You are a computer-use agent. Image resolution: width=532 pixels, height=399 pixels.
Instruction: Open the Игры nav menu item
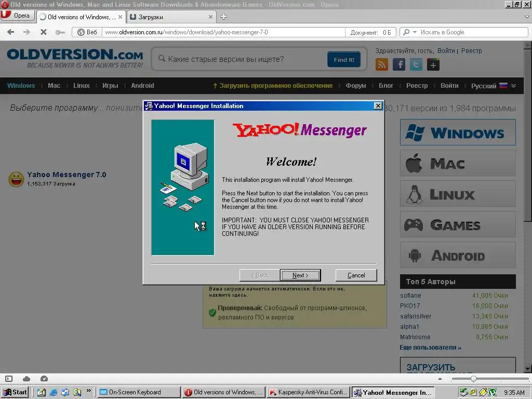pos(110,86)
